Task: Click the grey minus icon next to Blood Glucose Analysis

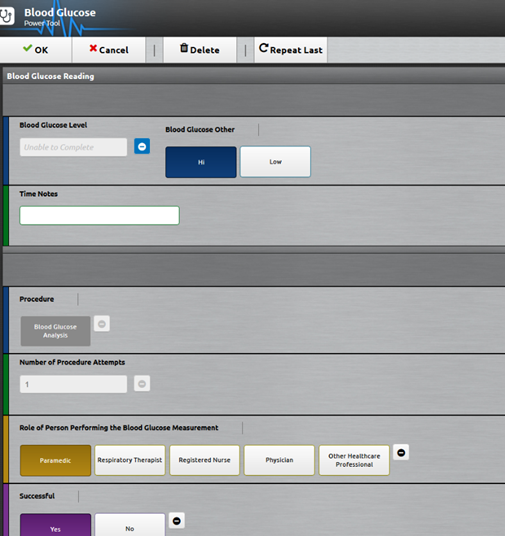Action: [102, 323]
